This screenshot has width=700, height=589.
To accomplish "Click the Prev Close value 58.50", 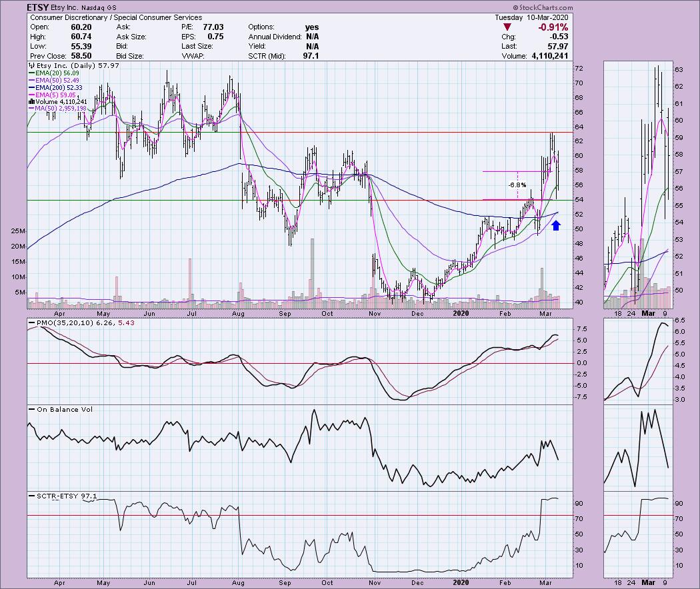I will click(81, 56).
